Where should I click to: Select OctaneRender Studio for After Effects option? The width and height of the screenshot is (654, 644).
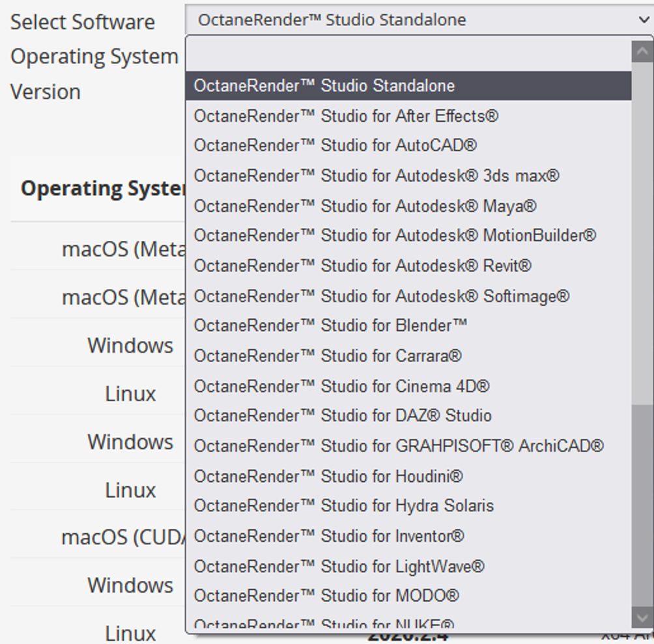[x=346, y=116]
